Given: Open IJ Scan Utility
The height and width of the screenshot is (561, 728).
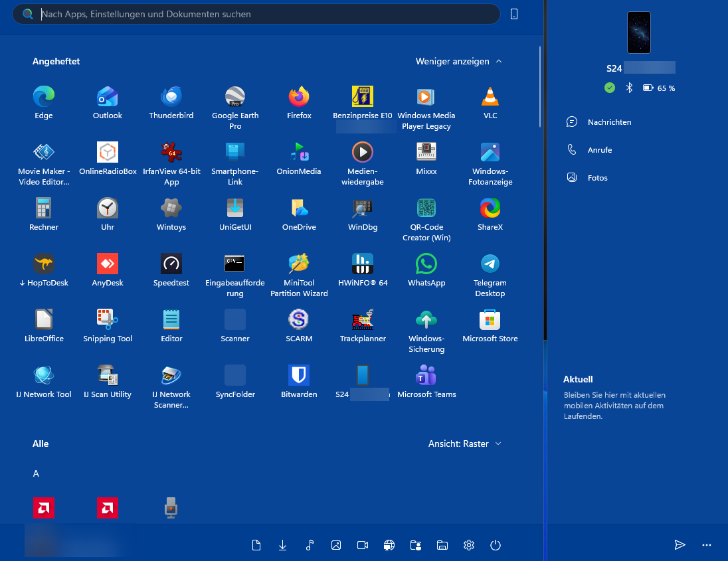Looking at the screenshot, I should click(107, 382).
